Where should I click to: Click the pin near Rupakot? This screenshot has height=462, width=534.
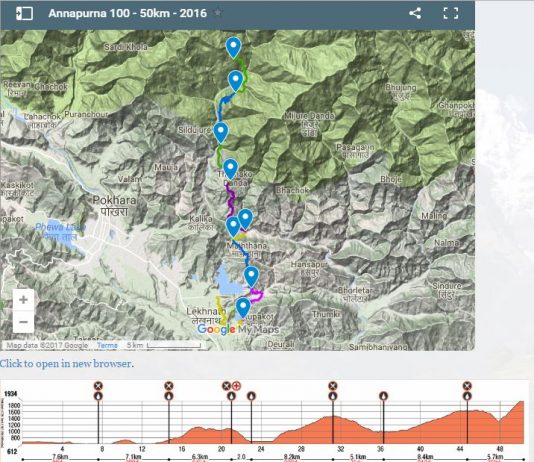coord(243,308)
